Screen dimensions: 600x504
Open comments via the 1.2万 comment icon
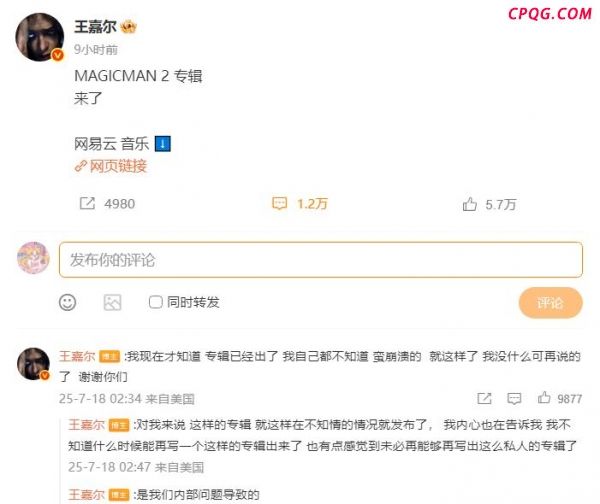click(x=279, y=204)
